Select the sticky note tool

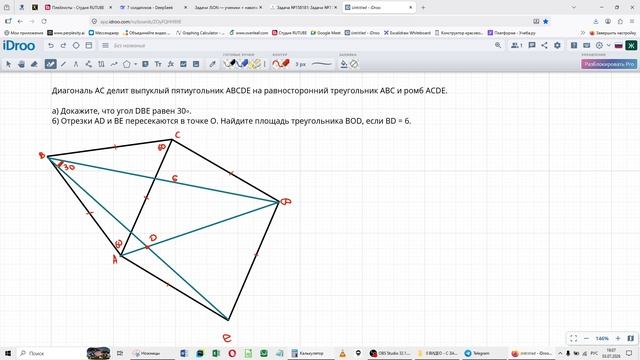pyautogui.click(x=145, y=64)
